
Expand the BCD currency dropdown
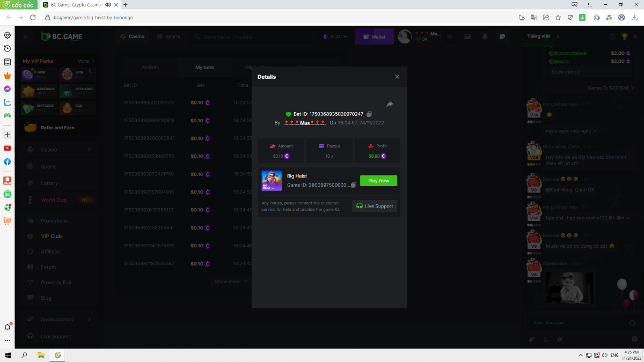click(x=335, y=36)
